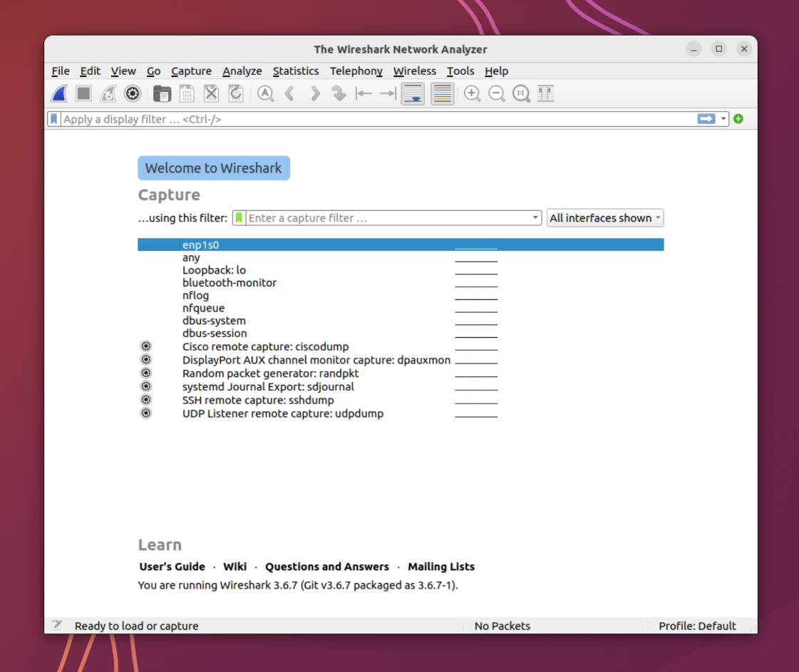
Task: Jump to the last packet icon
Action: [x=388, y=94]
